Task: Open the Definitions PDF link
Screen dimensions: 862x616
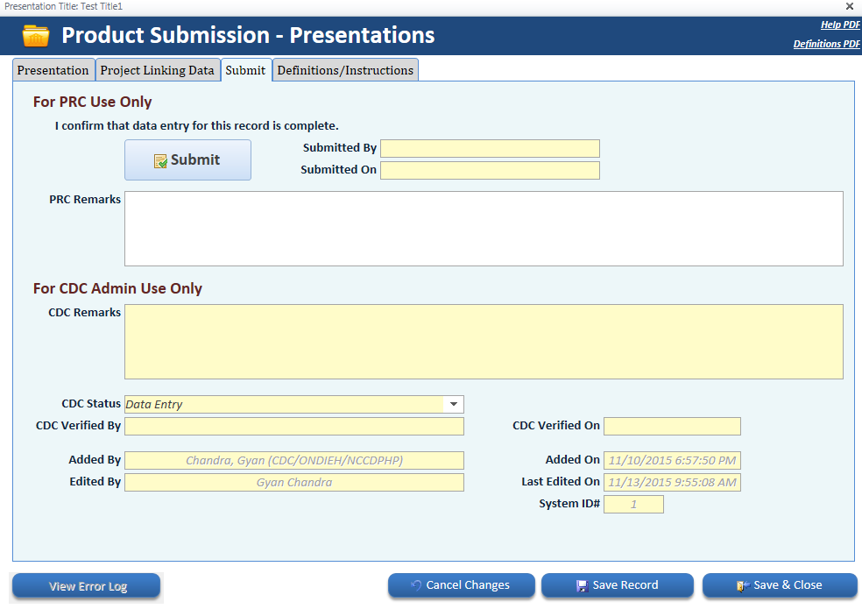Action: 826,44
